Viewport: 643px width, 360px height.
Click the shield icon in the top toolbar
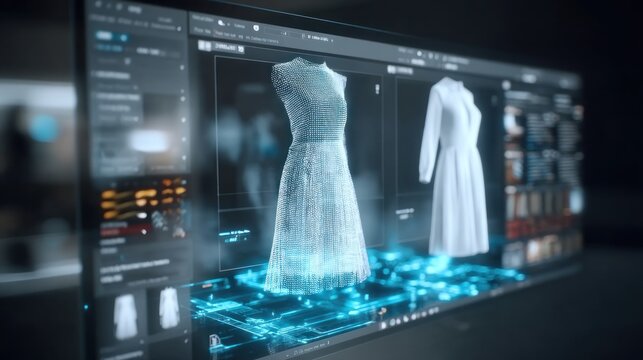[256, 28]
